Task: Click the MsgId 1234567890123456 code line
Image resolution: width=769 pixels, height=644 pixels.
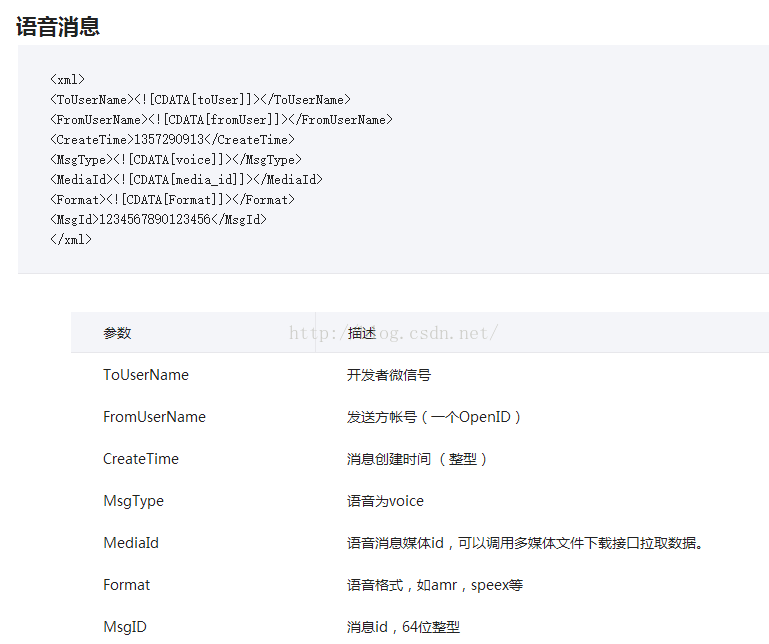Action: [x=158, y=220]
